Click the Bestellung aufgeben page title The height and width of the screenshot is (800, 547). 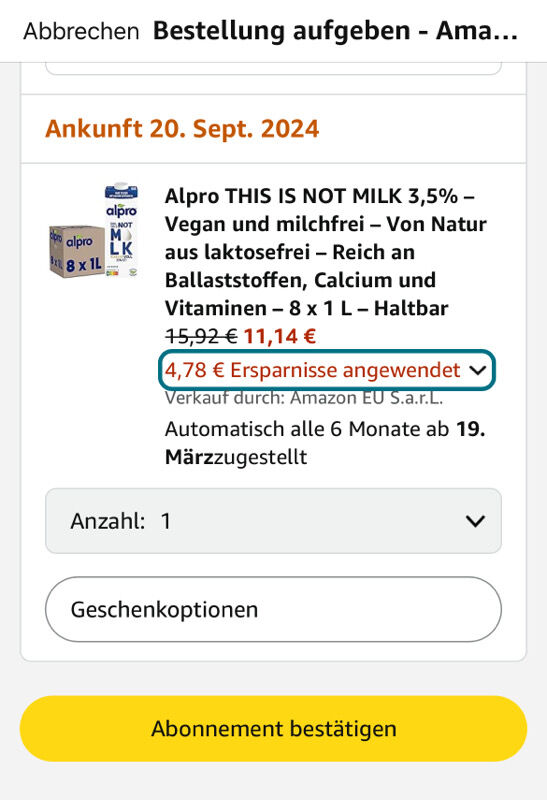coord(335,31)
